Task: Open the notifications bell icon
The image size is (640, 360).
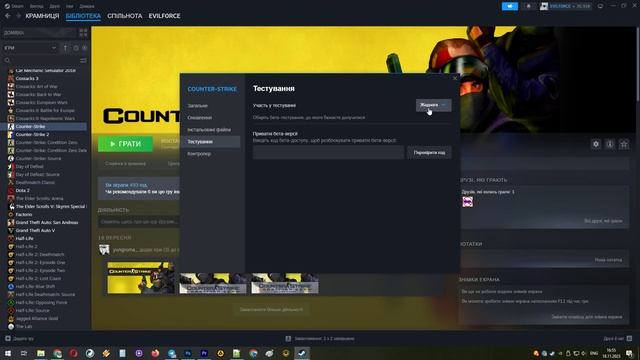Action: click(529, 6)
